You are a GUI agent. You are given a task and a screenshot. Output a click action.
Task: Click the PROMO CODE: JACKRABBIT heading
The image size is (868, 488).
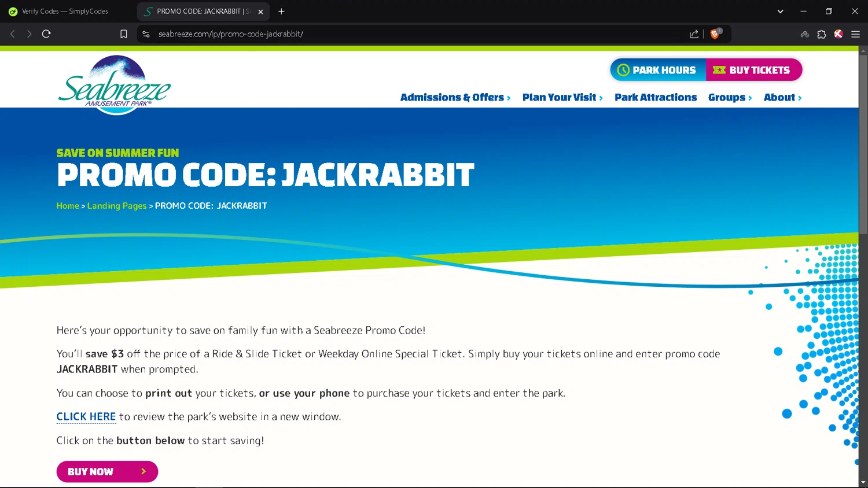point(266,175)
